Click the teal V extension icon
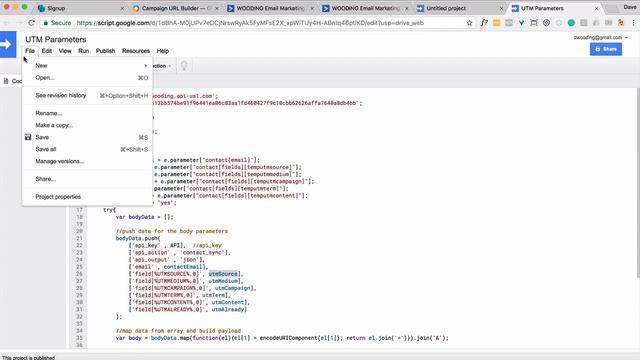This screenshot has width=640, height=360. pyautogui.click(x=521, y=23)
